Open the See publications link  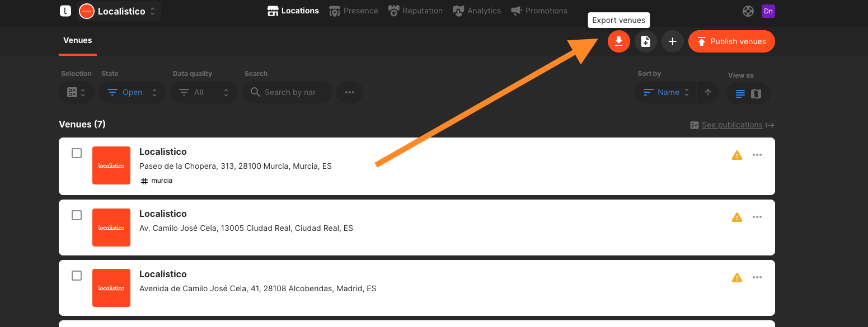click(732, 125)
